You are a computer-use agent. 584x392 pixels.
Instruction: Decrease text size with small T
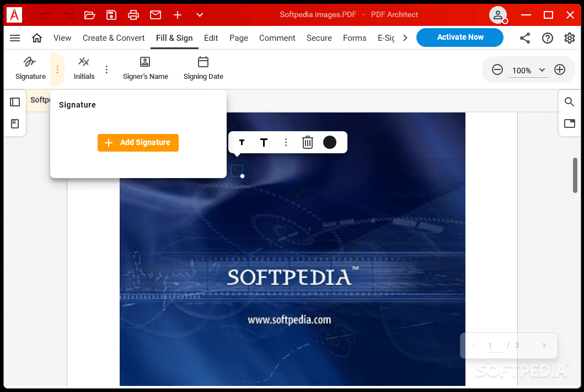click(242, 142)
